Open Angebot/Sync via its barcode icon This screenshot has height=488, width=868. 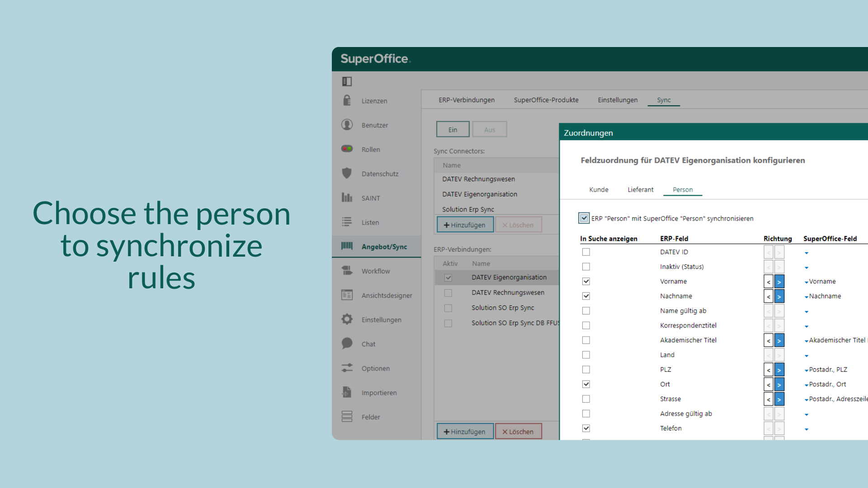coord(347,246)
